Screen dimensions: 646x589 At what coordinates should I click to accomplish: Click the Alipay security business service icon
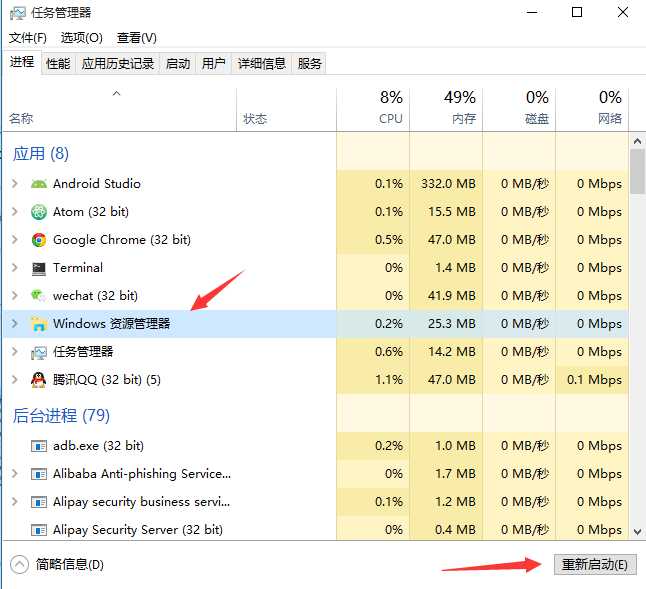pyautogui.click(x=39, y=502)
